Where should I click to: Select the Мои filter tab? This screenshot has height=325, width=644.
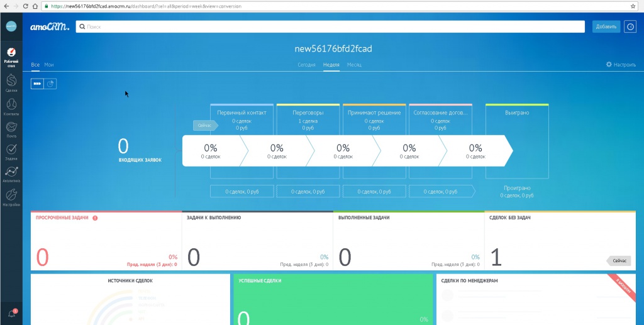pyautogui.click(x=49, y=65)
